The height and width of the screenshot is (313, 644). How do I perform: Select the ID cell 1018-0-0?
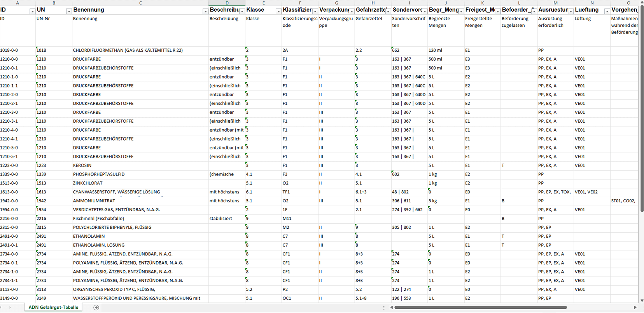coord(17,50)
